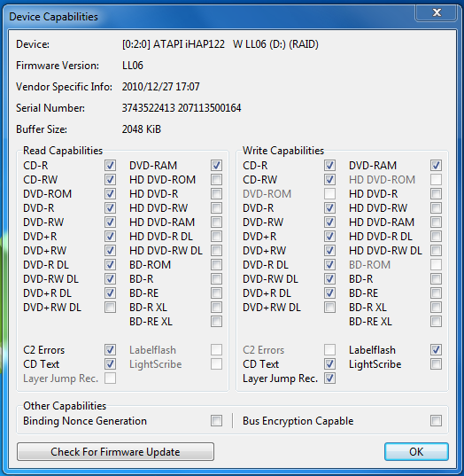Click the buffer size value 2048 KiB

click(x=142, y=129)
